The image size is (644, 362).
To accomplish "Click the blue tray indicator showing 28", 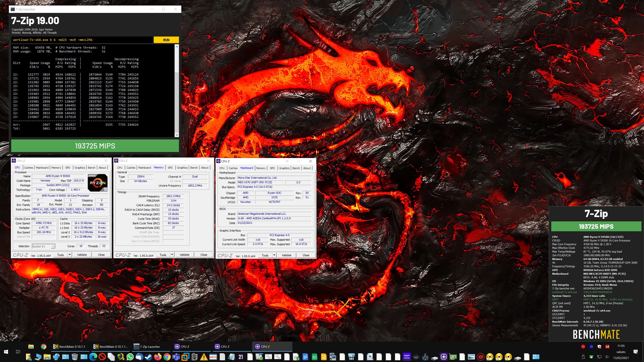I will coord(591,347).
